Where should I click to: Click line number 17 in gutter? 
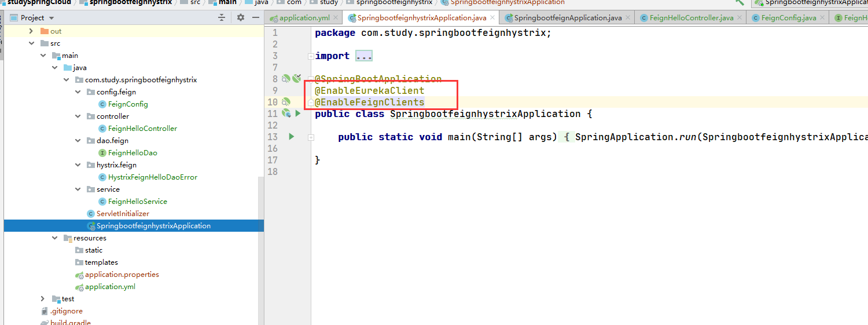273,160
